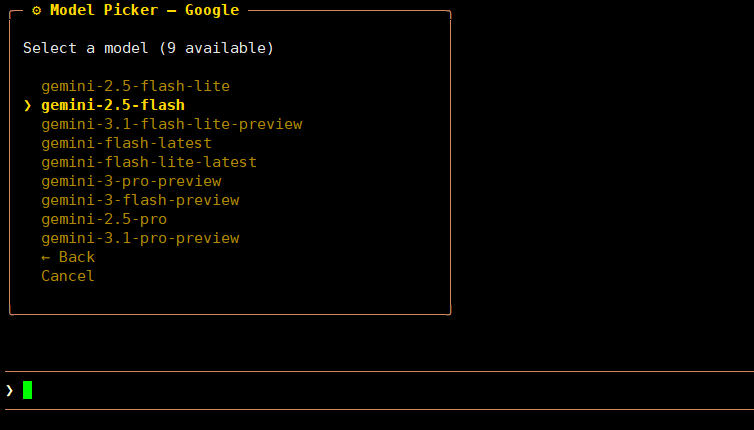Pick the gemini-2.5-pro model
The width and height of the screenshot is (754, 430).
click(x=104, y=219)
